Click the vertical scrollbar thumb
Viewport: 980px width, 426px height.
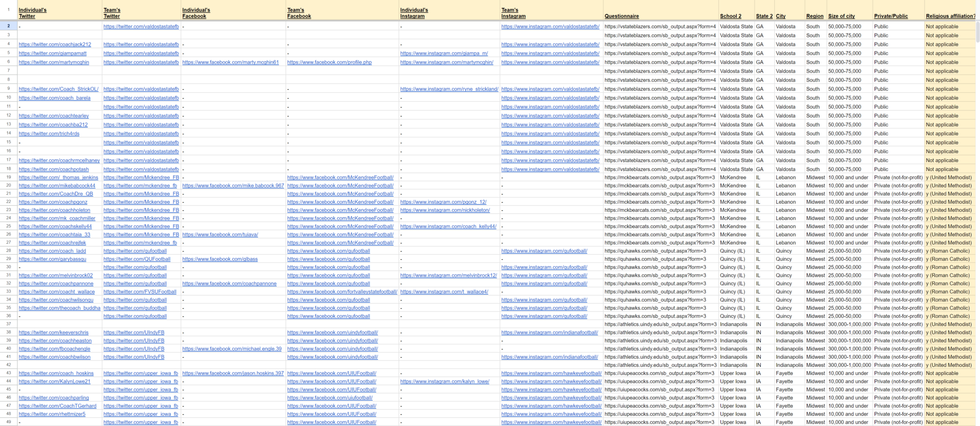tap(978, 32)
